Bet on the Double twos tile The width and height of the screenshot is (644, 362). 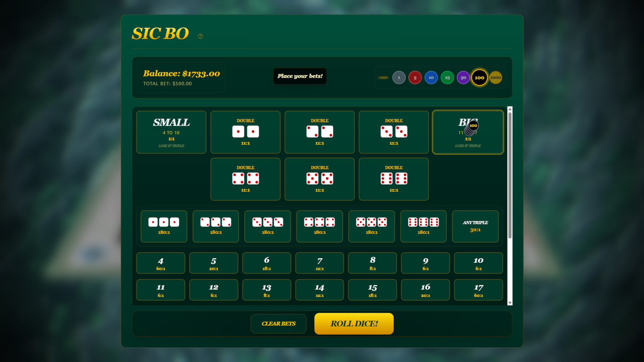click(319, 132)
